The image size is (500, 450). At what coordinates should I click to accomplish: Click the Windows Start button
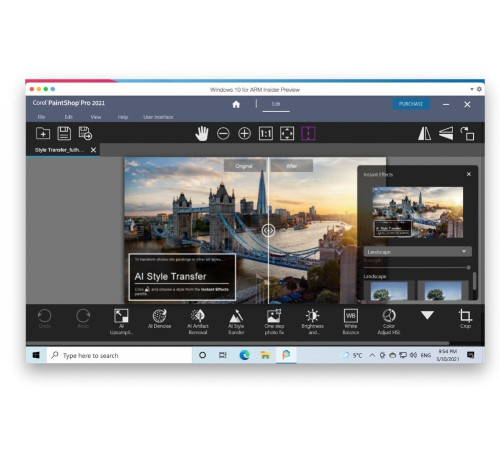36,355
